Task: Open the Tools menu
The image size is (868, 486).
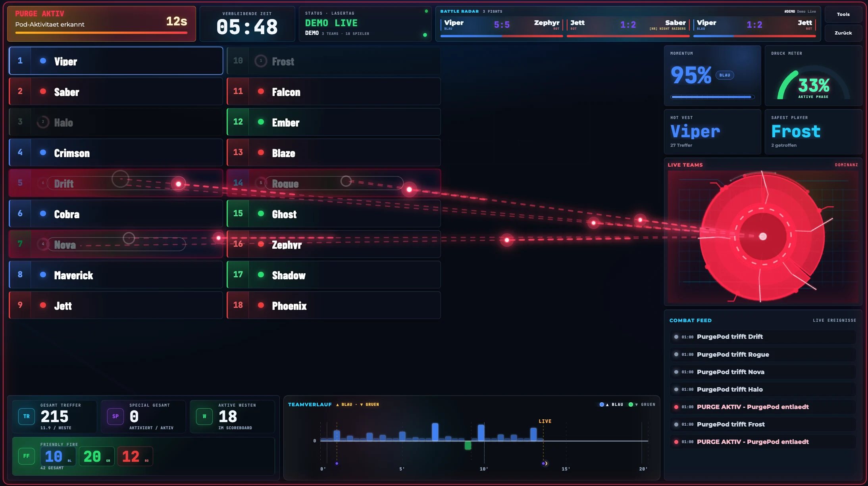Action: [843, 14]
